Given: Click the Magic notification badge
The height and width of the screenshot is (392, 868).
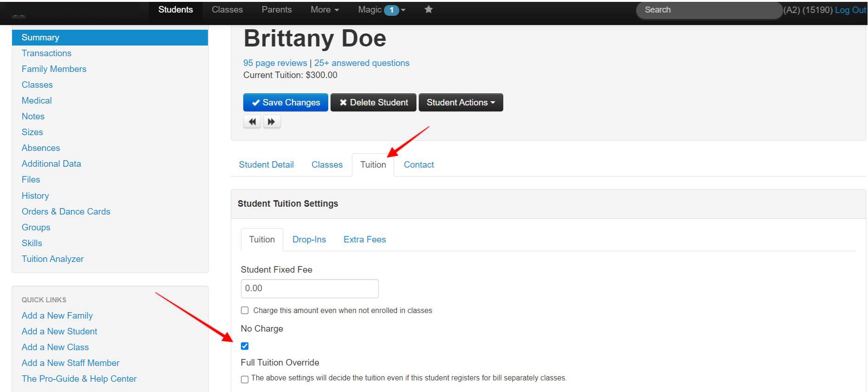Looking at the screenshot, I should [391, 10].
